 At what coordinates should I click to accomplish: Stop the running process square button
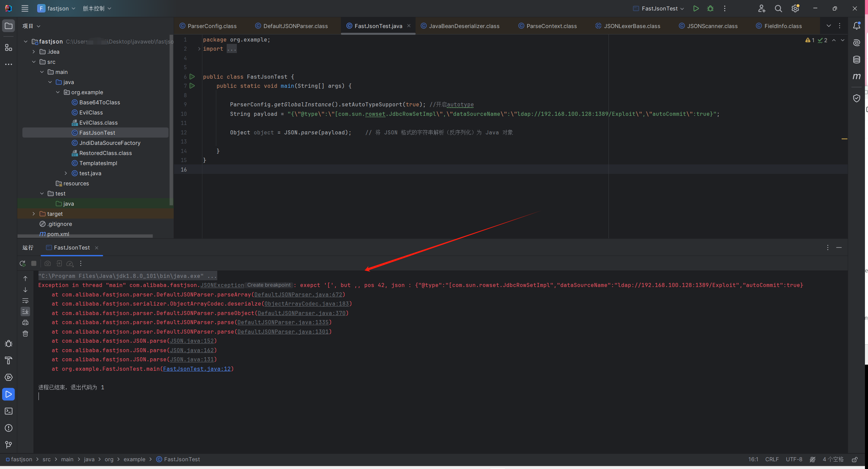coord(34,263)
